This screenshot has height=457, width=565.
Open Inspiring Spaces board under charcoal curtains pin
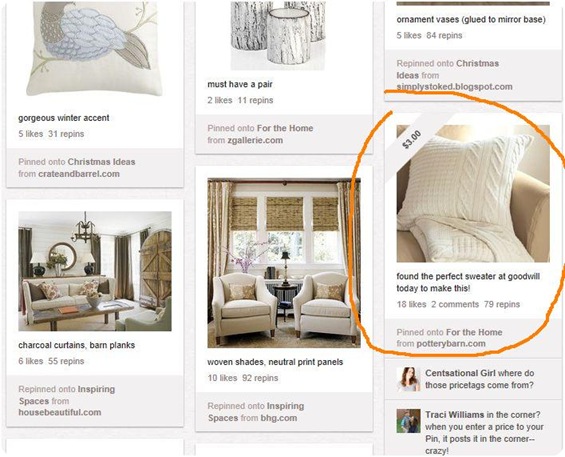[67, 395]
